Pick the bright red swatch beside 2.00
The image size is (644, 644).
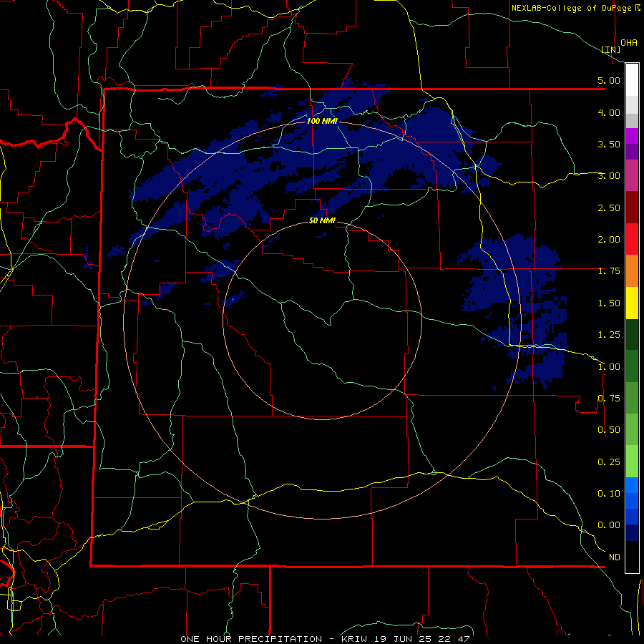632,239
